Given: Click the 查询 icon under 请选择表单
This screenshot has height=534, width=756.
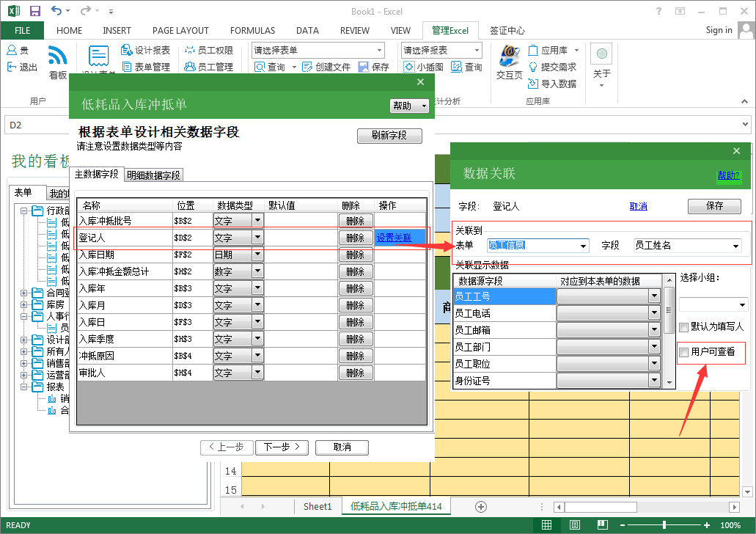Looking at the screenshot, I should pyautogui.click(x=260, y=67).
